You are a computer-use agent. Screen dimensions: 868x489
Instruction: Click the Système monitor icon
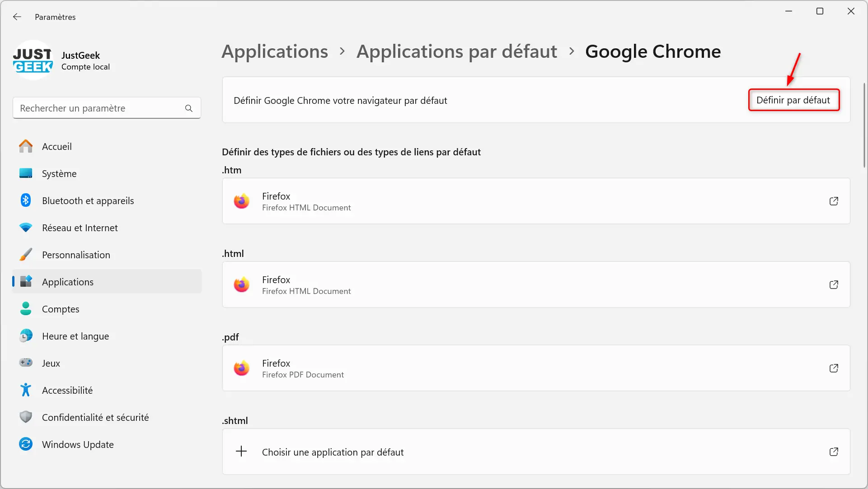tap(26, 173)
